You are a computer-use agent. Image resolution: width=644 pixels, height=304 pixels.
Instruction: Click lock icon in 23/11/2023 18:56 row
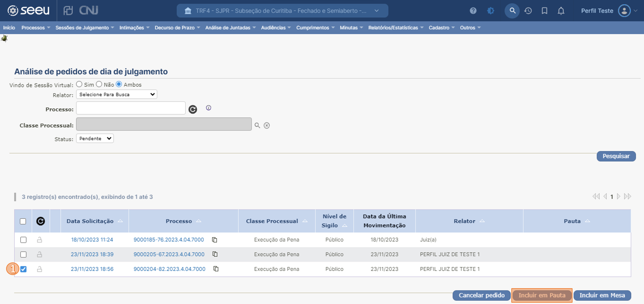tap(40, 269)
